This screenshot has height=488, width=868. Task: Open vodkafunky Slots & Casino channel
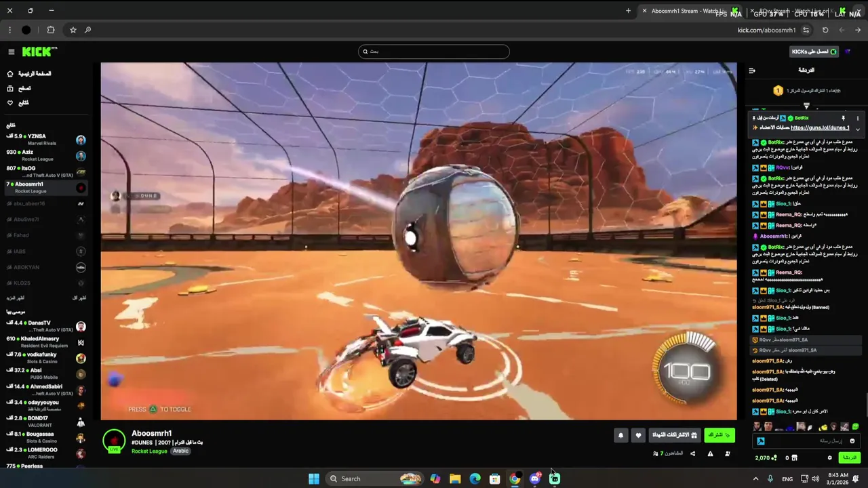pos(46,358)
